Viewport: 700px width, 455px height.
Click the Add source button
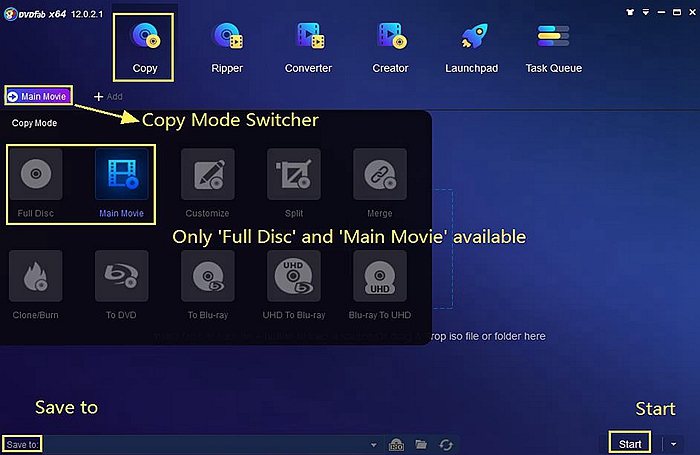pos(108,96)
